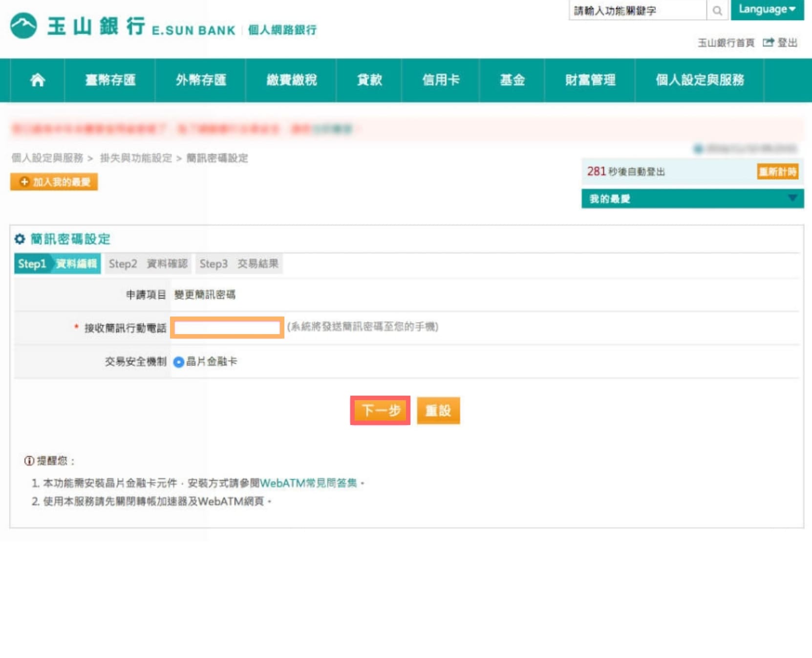Viewport: 812px width, 658px height.
Task: Click the 交易安全機制 label
Action: pos(136,361)
